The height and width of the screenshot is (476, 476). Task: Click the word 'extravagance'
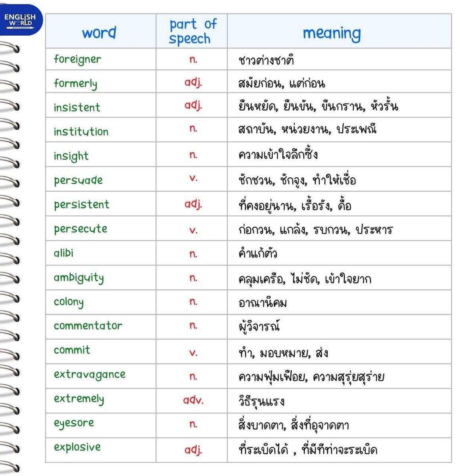pos(90,374)
